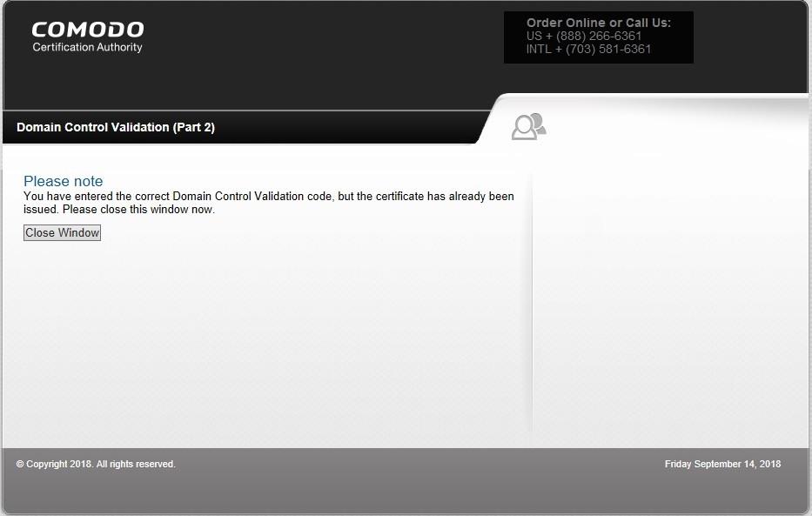Click the Order Online or Call Us heading

(598, 23)
